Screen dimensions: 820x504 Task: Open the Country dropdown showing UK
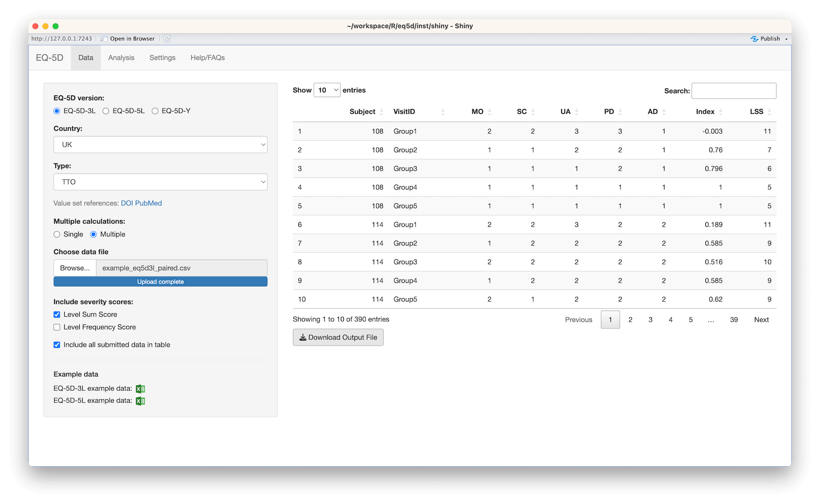tap(161, 145)
